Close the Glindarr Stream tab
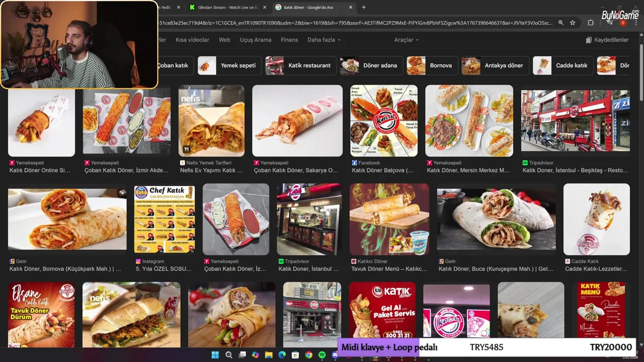Screen dimensions: 644x362 [x=265, y=7]
